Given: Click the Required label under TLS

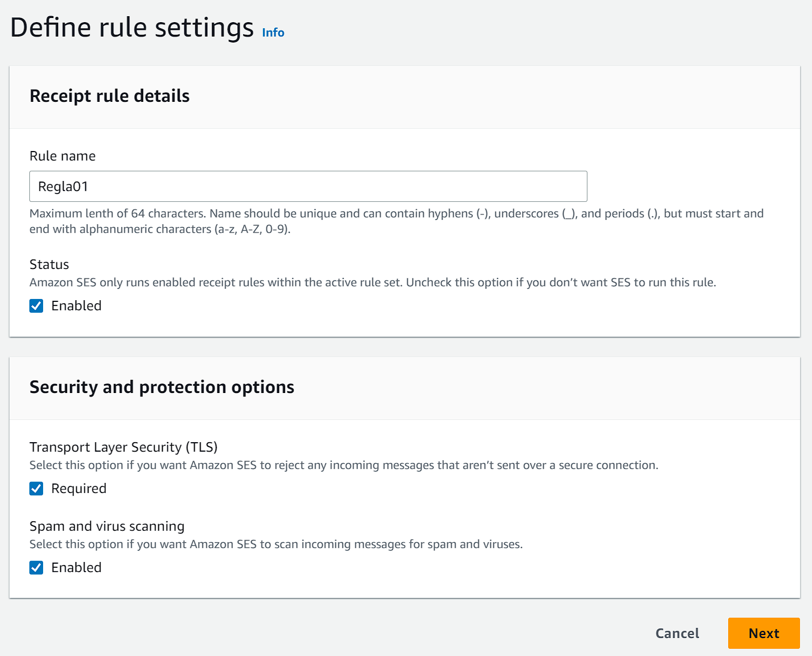Looking at the screenshot, I should pyautogui.click(x=78, y=489).
